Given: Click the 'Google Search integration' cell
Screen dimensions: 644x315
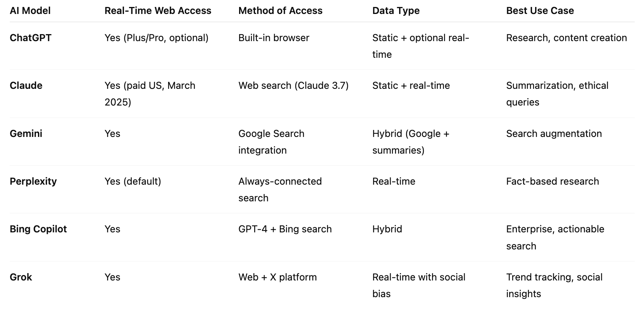Looking at the screenshot, I should click(x=271, y=142).
